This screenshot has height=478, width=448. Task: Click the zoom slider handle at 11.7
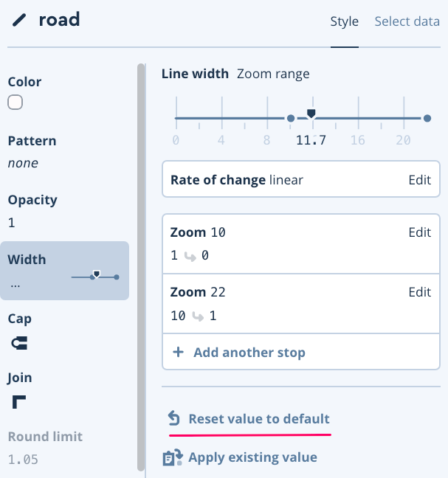coord(311,114)
